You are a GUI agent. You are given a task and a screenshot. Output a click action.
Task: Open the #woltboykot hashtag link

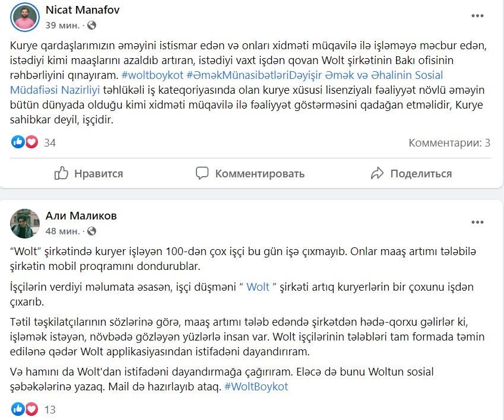pos(153,75)
